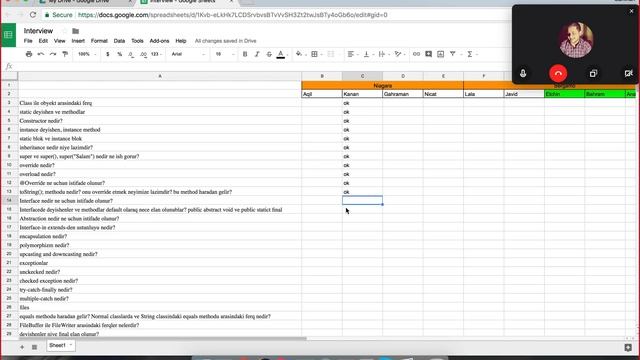Click the 'polymorphizm nedir?' cell
This screenshot has width=640, height=360.
tap(160, 245)
